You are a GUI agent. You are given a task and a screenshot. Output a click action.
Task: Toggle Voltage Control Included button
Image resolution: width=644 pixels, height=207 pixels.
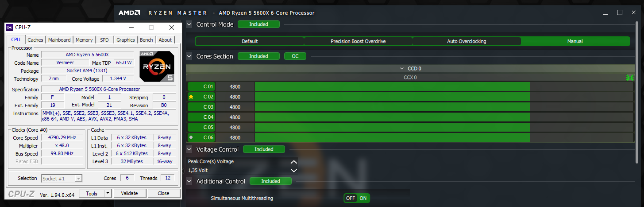(x=264, y=149)
